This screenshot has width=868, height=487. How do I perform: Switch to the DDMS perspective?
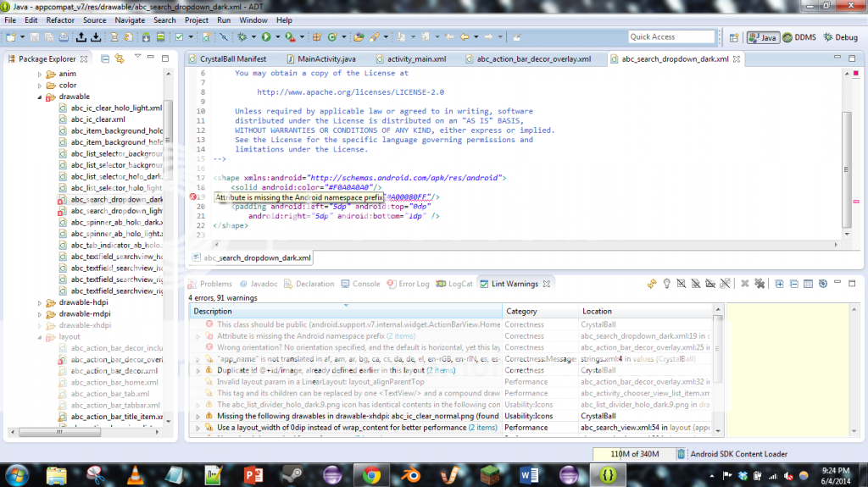798,37
